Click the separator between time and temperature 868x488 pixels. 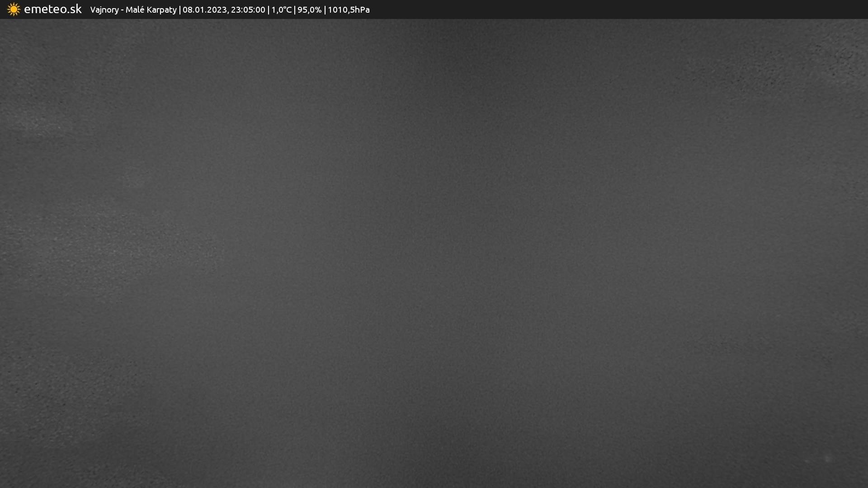[x=268, y=10]
